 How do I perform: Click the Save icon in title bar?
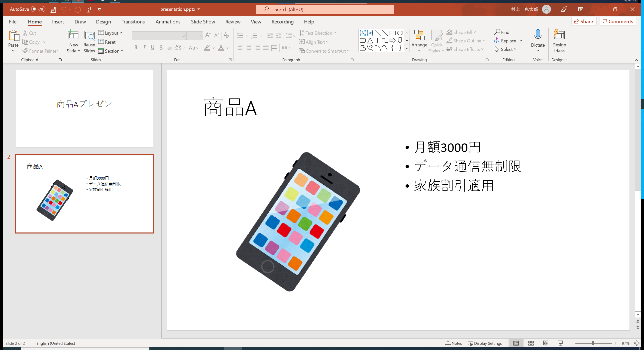(53, 9)
